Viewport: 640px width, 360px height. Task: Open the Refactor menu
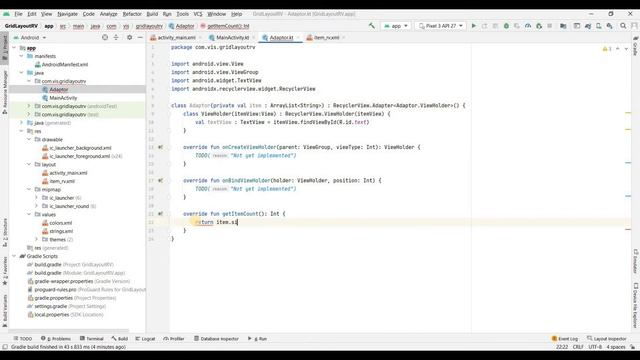(x=132, y=14)
